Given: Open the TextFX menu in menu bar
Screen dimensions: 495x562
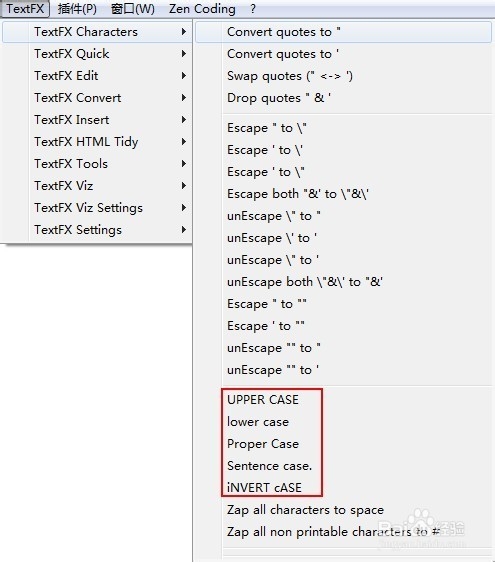Looking at the screenshot, I should [25, 9].
